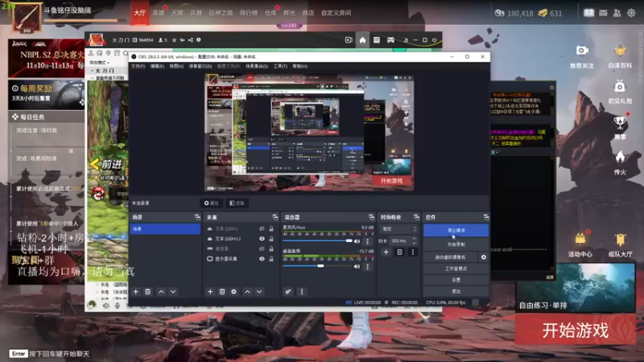Toggle visibility of 游戏源 source
Image resolution: width=644 pixels, height=362 pixels.
coord(262,249)
